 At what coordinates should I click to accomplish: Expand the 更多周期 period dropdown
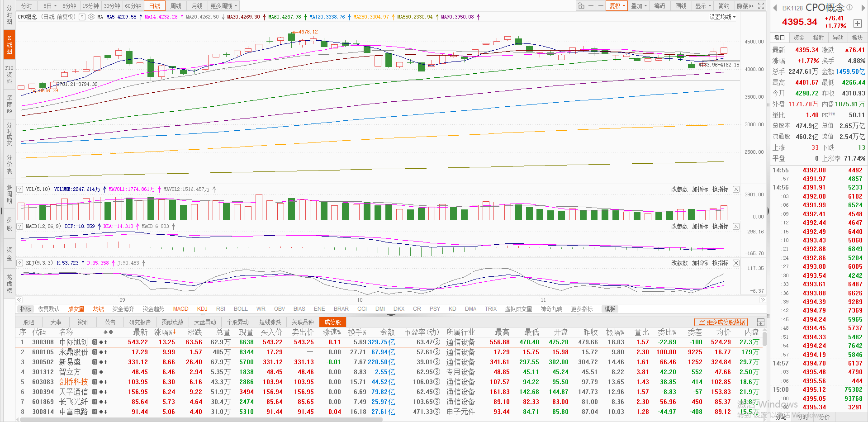coord(224,6)
